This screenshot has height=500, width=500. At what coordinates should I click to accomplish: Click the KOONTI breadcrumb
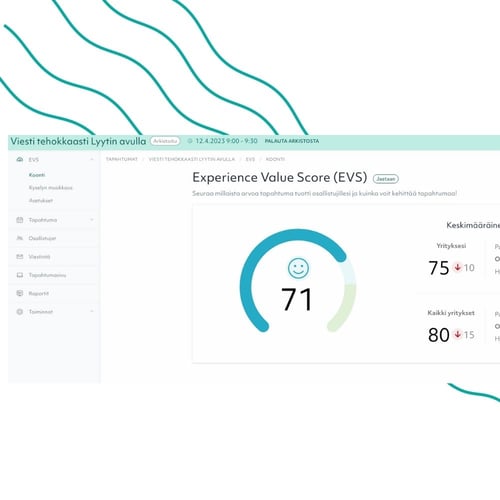(x=275, y=159)
